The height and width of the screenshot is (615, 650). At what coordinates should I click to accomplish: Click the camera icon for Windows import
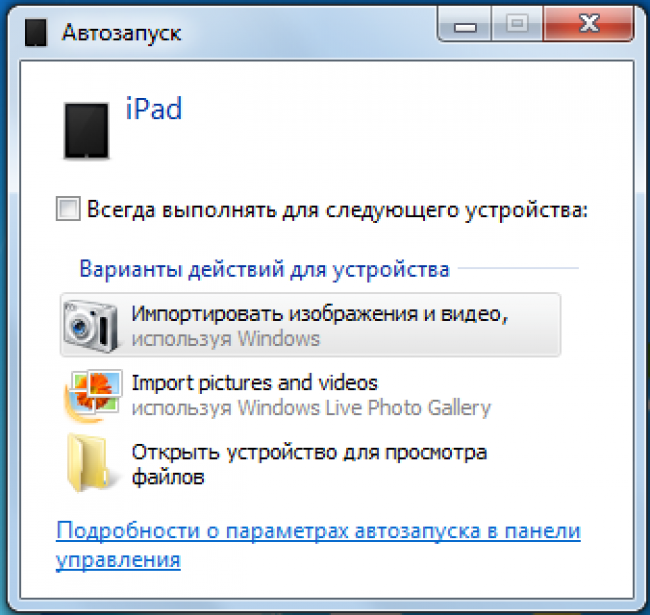[90, 326]
